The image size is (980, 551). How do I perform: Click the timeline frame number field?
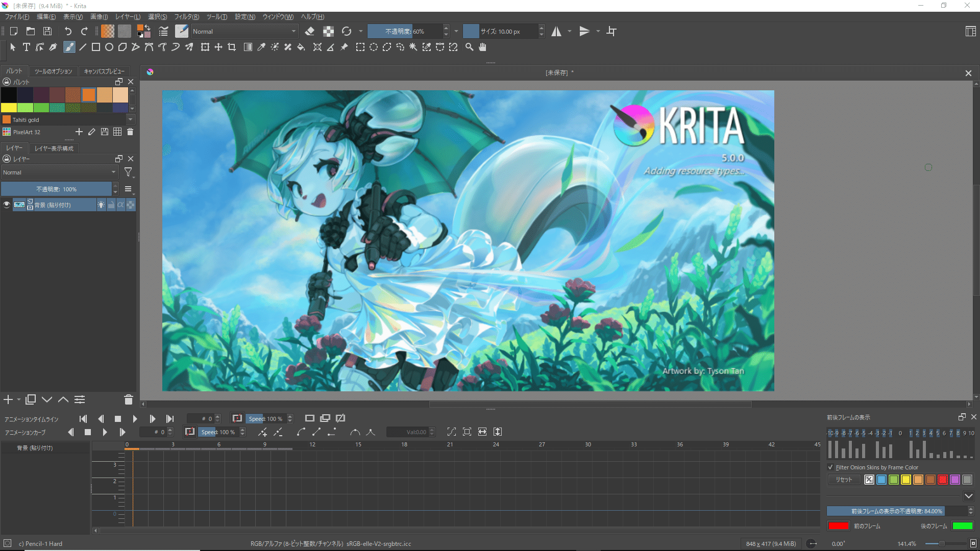point(201,418)
